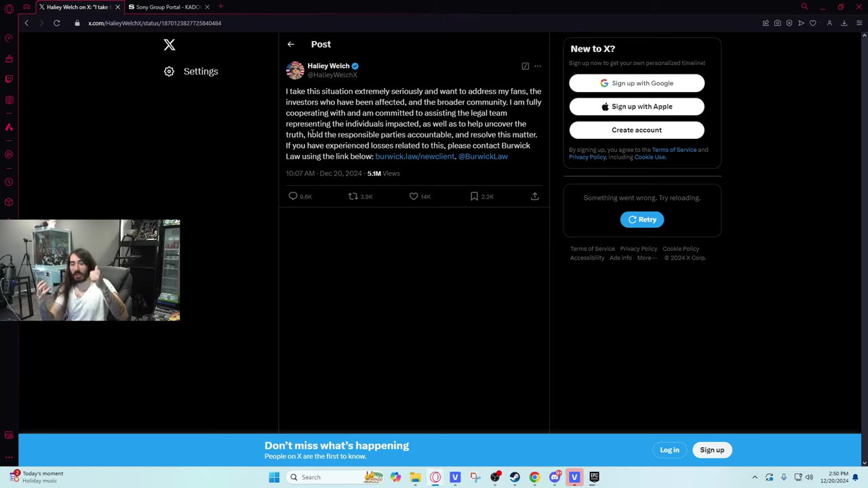Open browser tab search icon

coord(804,7)
